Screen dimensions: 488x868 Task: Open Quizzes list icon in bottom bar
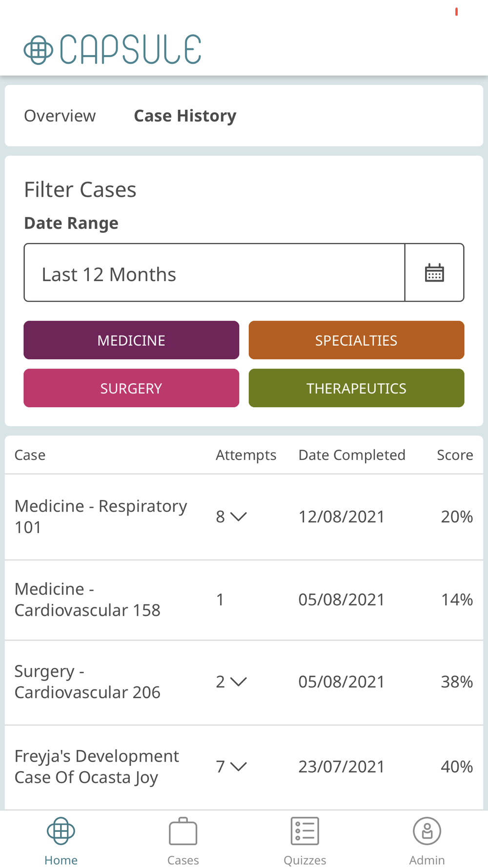coord(305,831)
